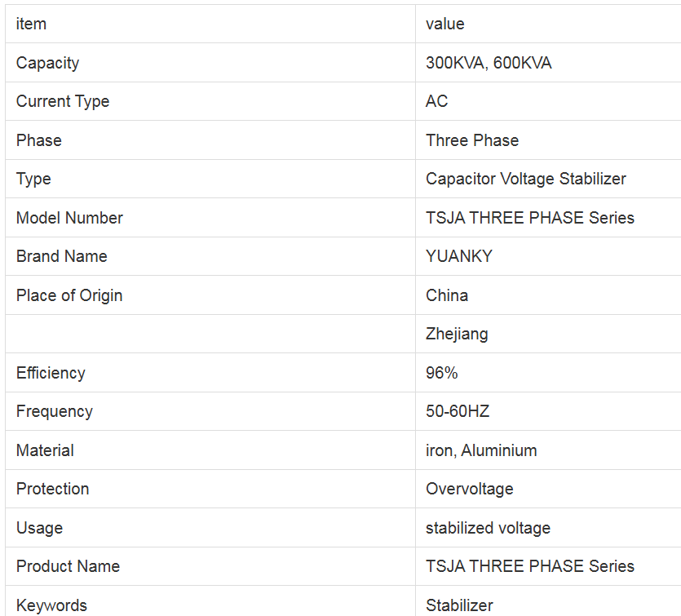
Task: Click the "96%" efficiency value
Action: coord(442,373)
